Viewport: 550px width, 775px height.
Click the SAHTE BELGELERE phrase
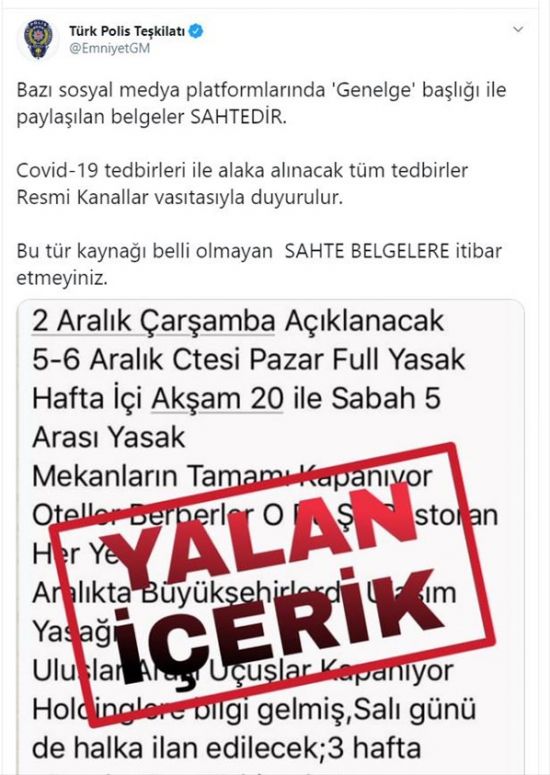[367, 251]
